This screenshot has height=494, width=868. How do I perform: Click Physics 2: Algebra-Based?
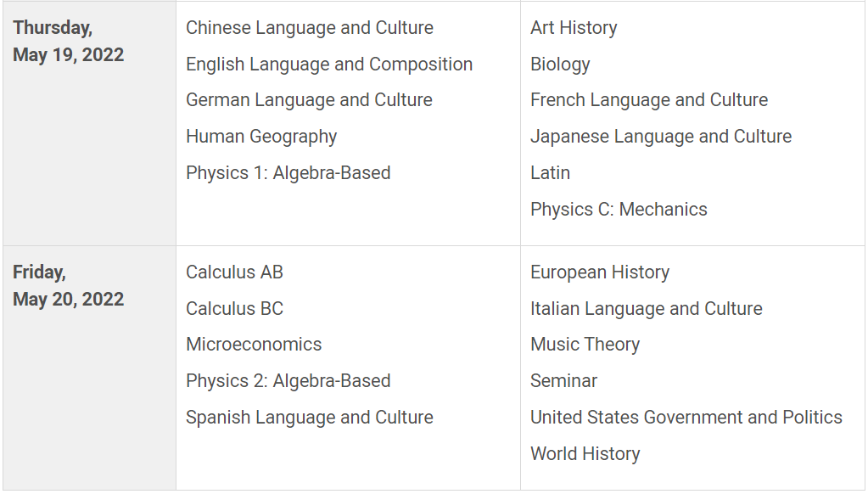288,381
